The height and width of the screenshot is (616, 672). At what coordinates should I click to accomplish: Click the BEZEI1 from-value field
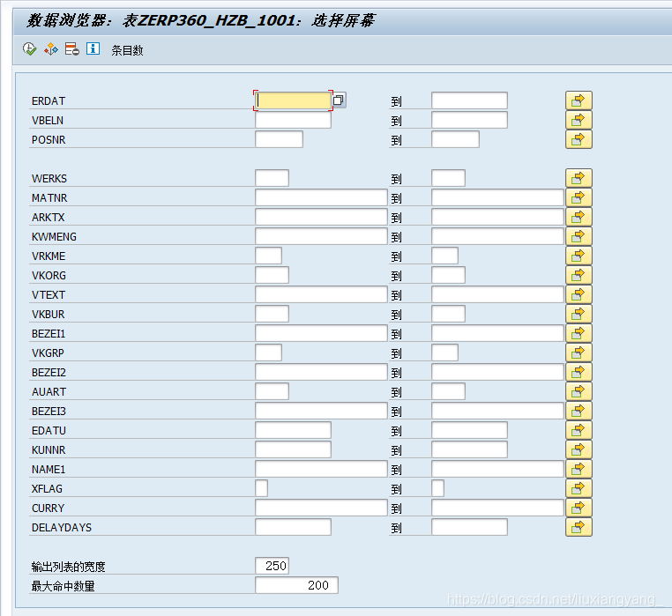tap(321, 333)
